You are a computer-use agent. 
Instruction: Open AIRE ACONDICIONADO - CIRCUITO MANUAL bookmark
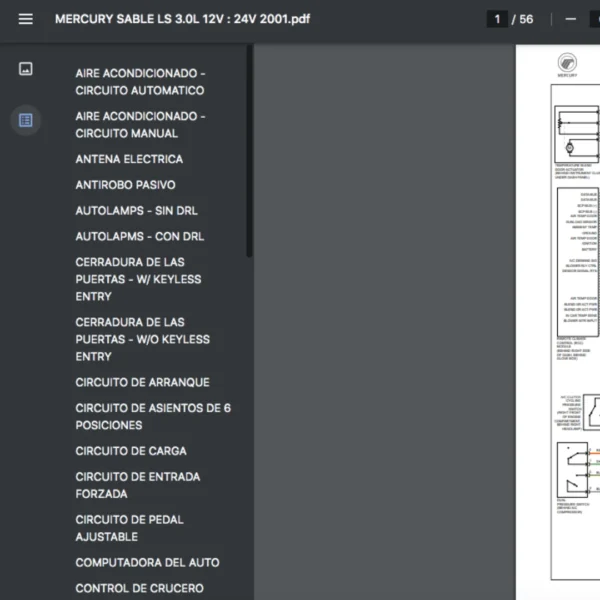(x=140, y=125)
